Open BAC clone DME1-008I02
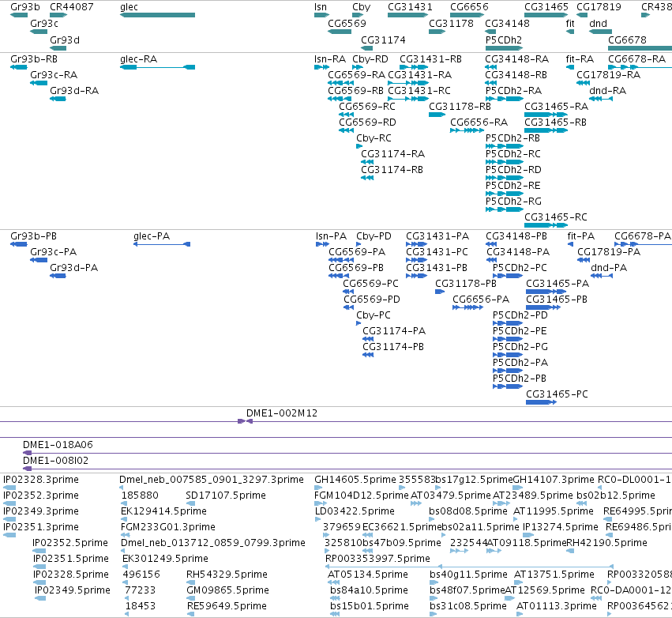The height and width of the screenshot is (618, 672). (55, 461)
